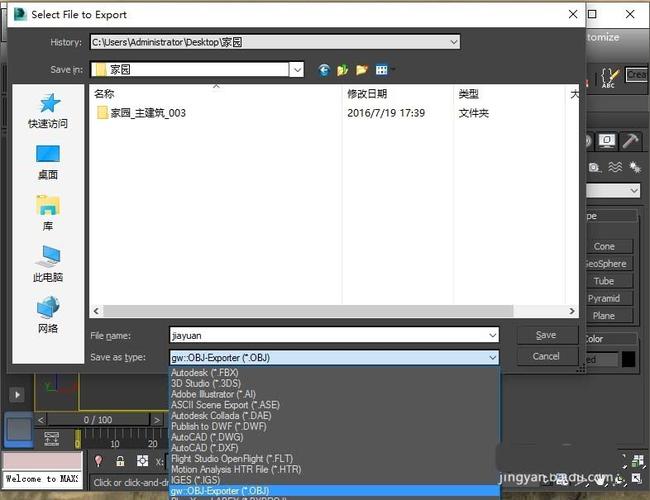Expand the File name dropdown arrow
Image resolution: width=650 pixels, height=500 pixels.
[492, 335]
